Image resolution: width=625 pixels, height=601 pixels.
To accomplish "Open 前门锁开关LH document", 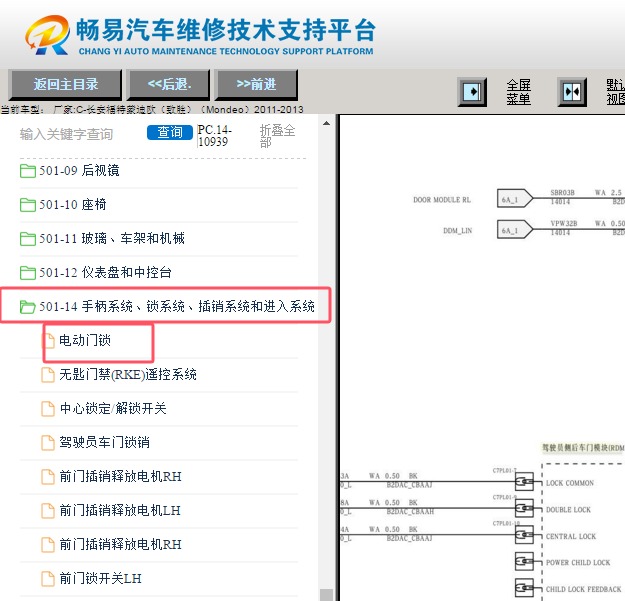I will pyautogui.click(x=100, y=578).
